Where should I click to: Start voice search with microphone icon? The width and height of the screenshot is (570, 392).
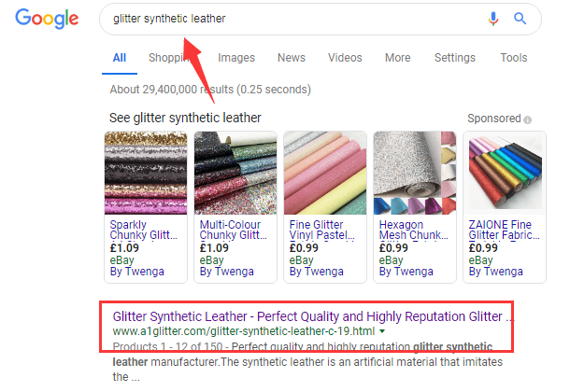[x=493, y=19]
